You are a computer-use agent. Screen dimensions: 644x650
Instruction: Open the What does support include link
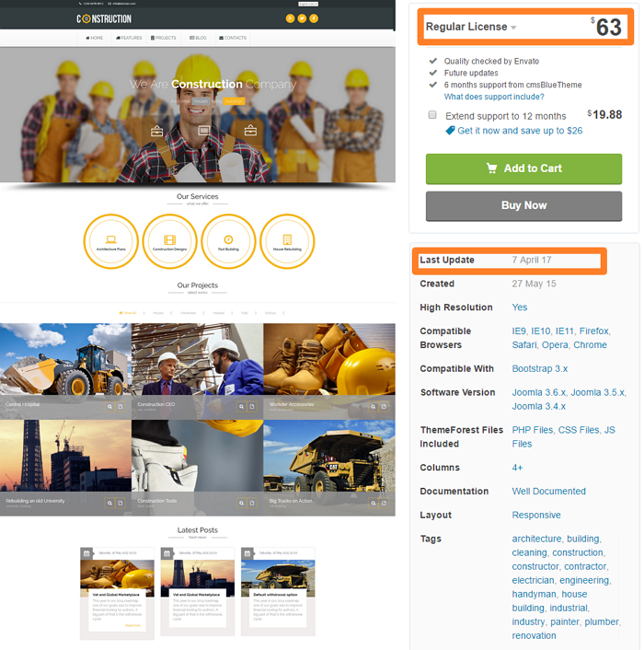[x=494, y=97]
